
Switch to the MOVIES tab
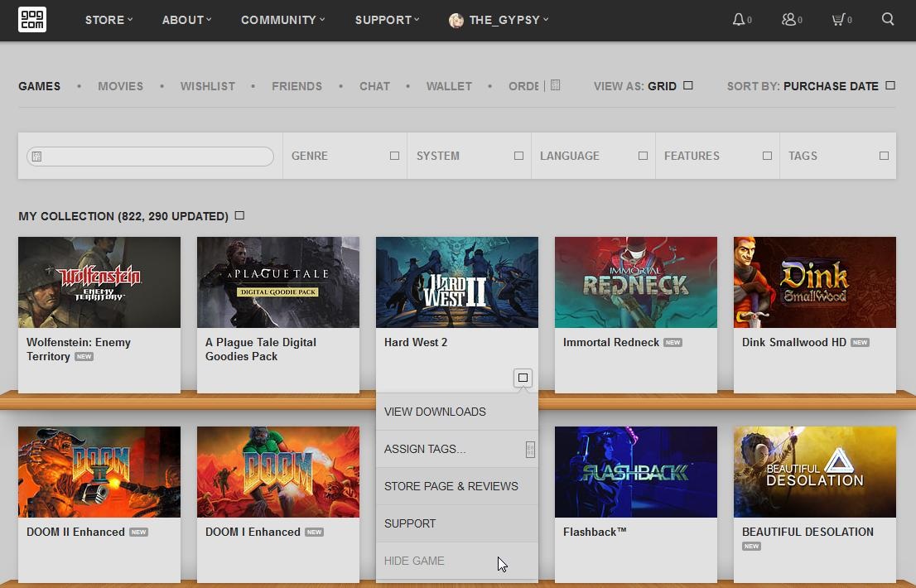tap(120, 86)
